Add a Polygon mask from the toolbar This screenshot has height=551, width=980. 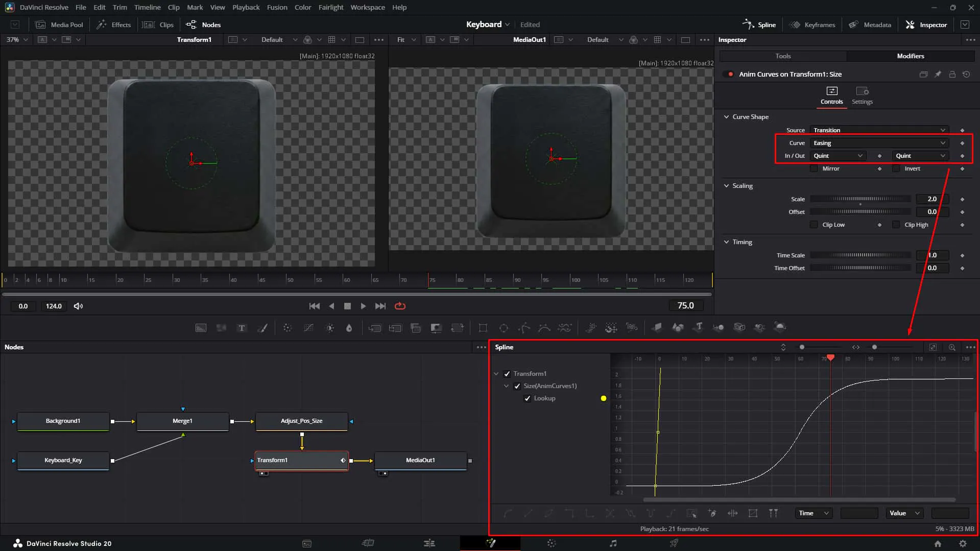pos(524,328)
